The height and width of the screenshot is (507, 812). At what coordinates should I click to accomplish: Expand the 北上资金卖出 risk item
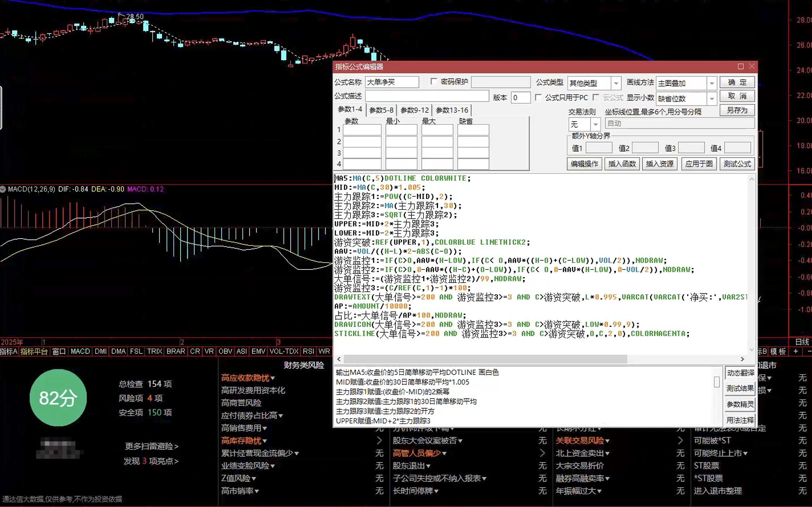coord(607,454)
